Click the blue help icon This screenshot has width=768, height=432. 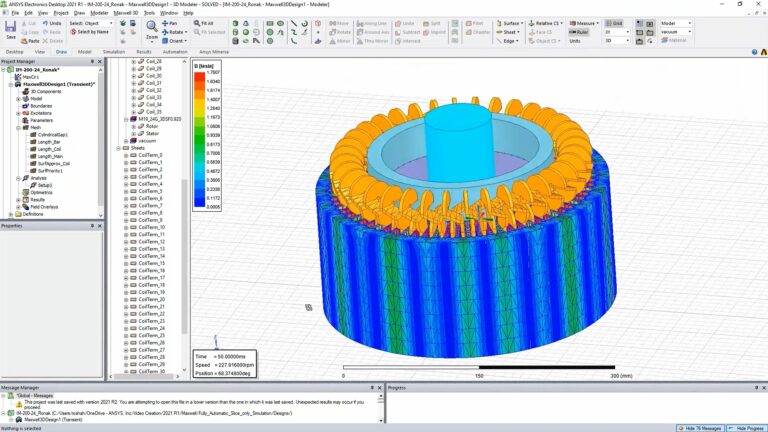[754, 51]
